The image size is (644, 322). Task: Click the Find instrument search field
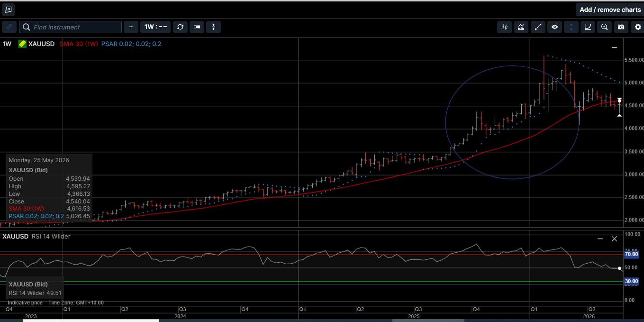point(70,27)
